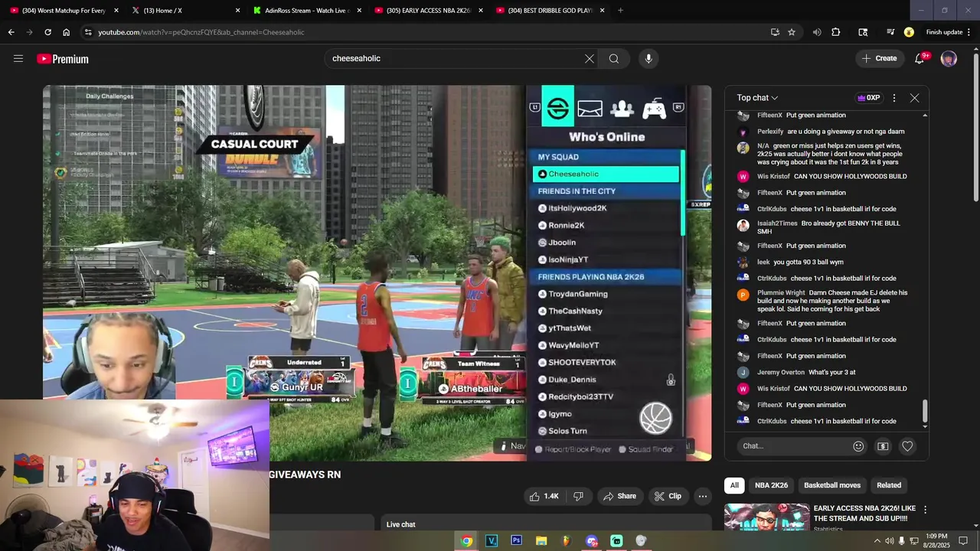The width and height of the screenshot is (980, 551).
Task: Click the live chat scrollbar thumb
Action: [925, 412]
